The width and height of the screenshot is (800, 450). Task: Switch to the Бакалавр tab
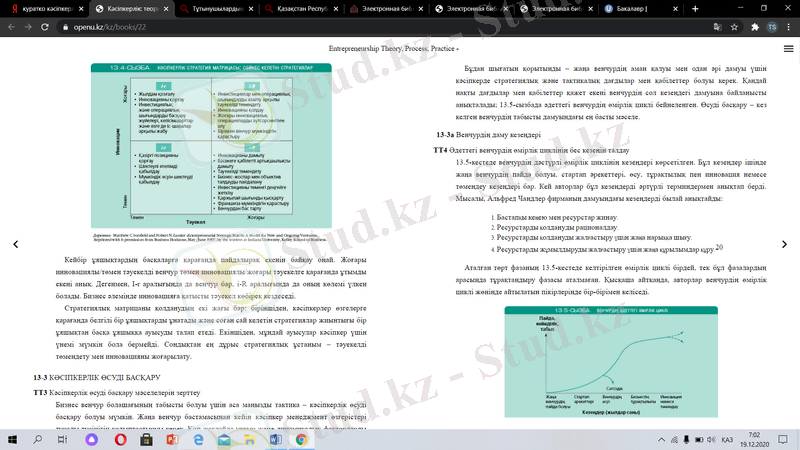(x=640, y=9)
